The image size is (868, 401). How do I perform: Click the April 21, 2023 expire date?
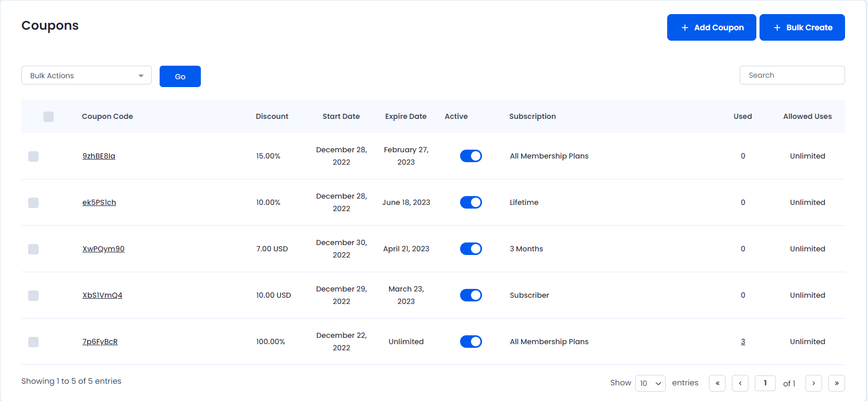406,249
